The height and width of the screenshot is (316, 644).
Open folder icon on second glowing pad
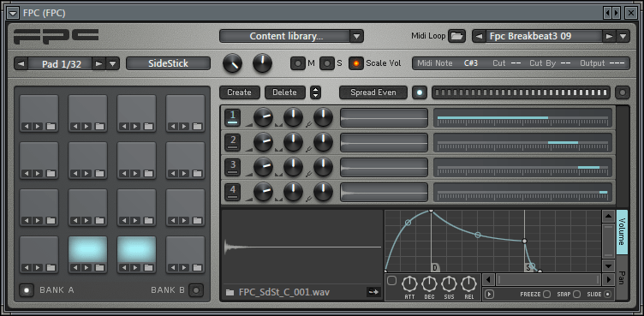[x=148, y=268]
